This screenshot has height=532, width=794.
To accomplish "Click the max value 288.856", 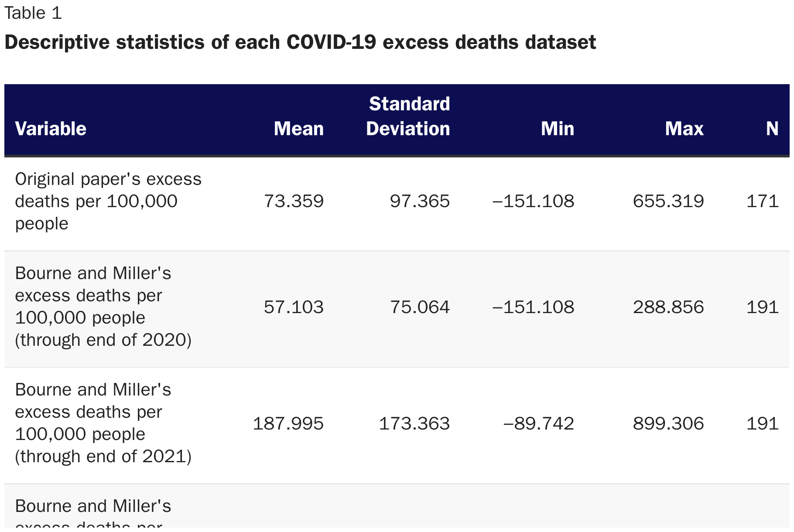I will [x=668, y=307].
